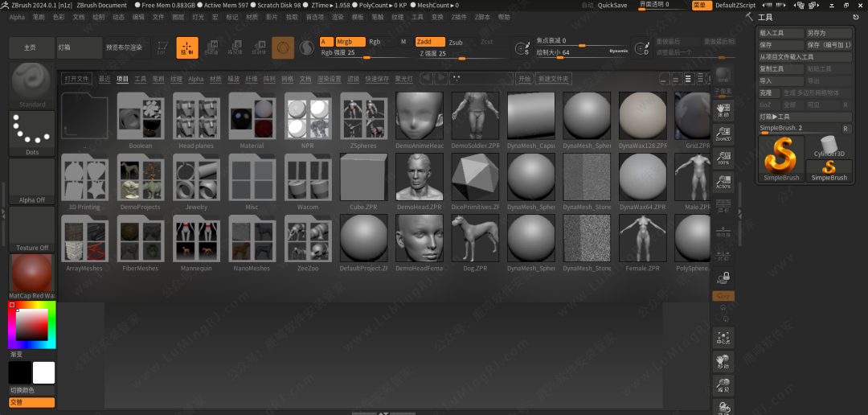
Task: Toggle the Zadd mode button
Action: pos(429,42)
